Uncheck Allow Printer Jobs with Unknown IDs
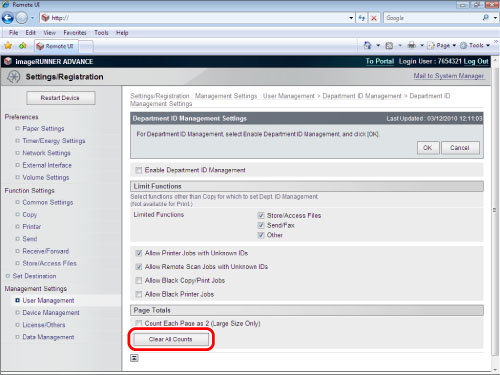500x375 pixels. tap(139, 253)
